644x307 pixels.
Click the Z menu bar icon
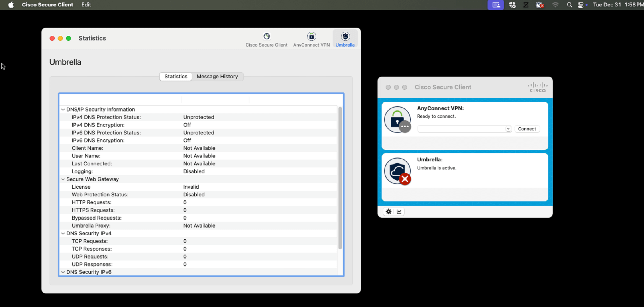(526, 5)
